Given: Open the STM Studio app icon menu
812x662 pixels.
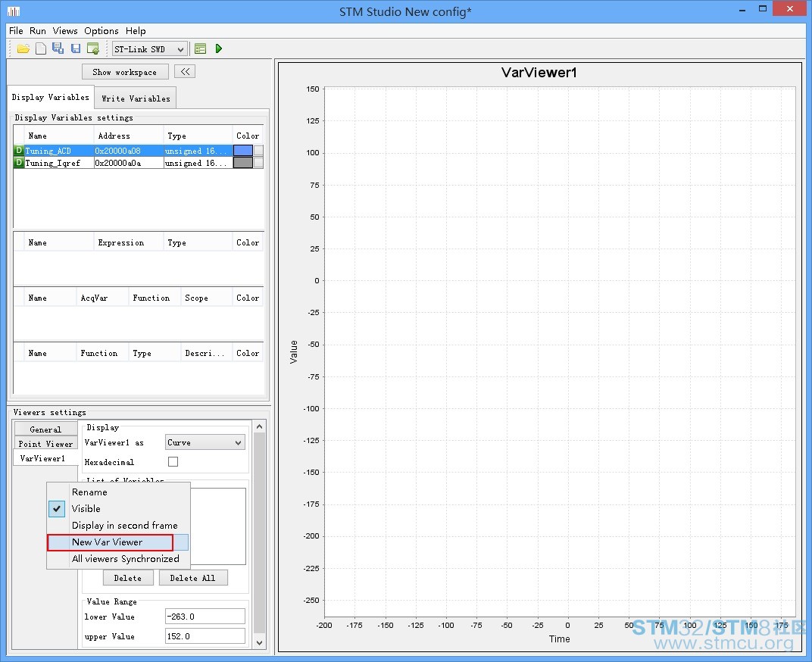Looking at the screenshot, I should pos(14,11).
